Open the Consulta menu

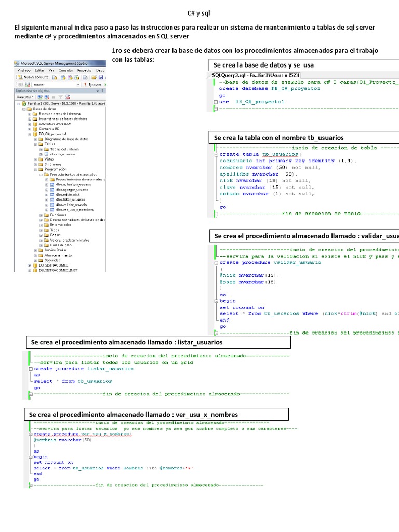65,70
